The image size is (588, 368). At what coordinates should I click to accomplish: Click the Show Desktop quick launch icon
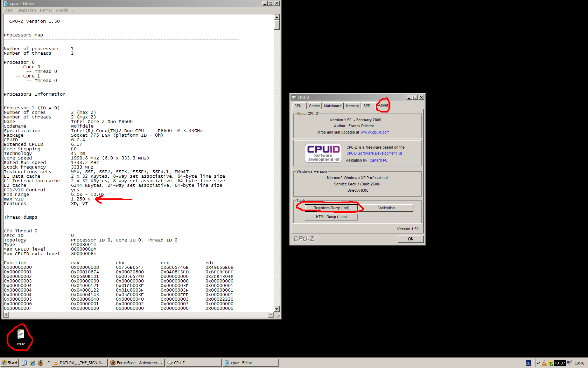coord(24,363)
